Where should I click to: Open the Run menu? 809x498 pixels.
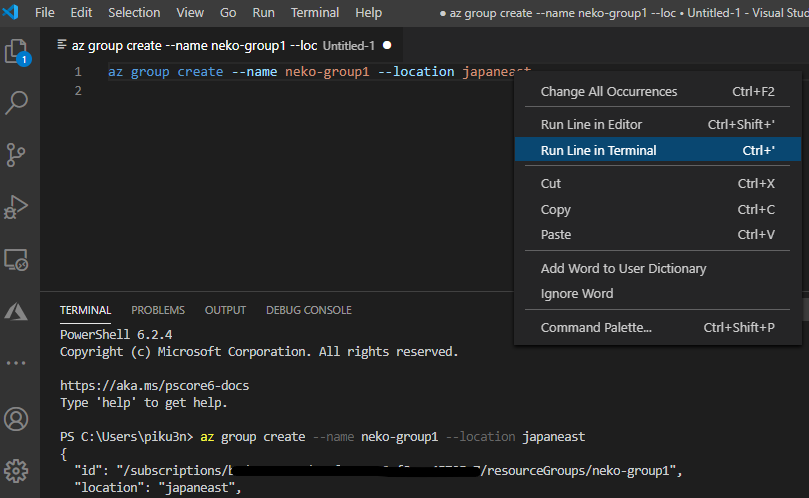[263, 12]
